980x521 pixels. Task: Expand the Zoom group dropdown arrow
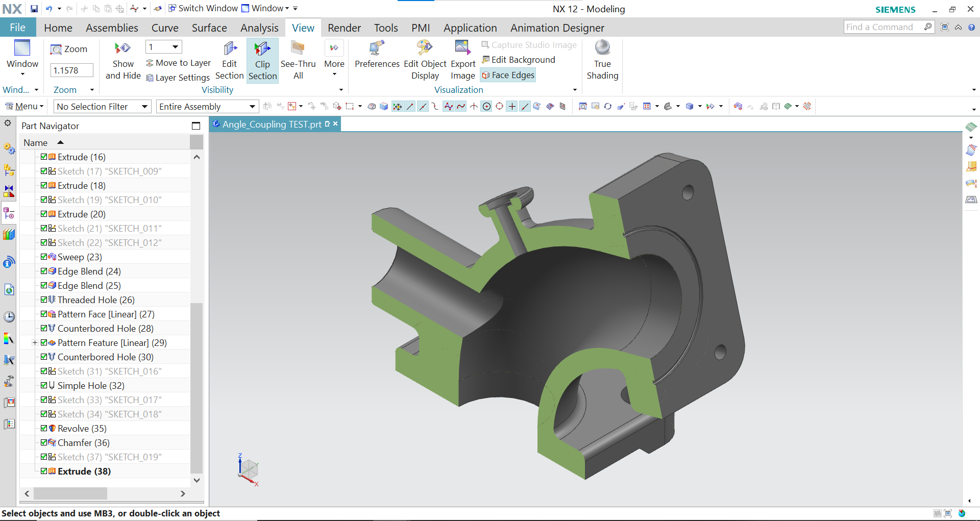[x=92, y=90]
